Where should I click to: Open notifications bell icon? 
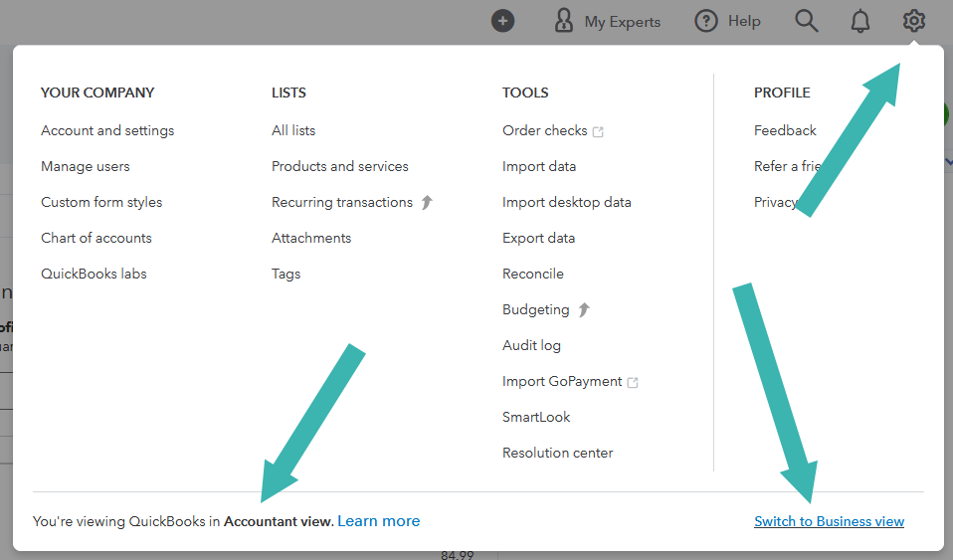pyautogui.click(x=860, y=21)
